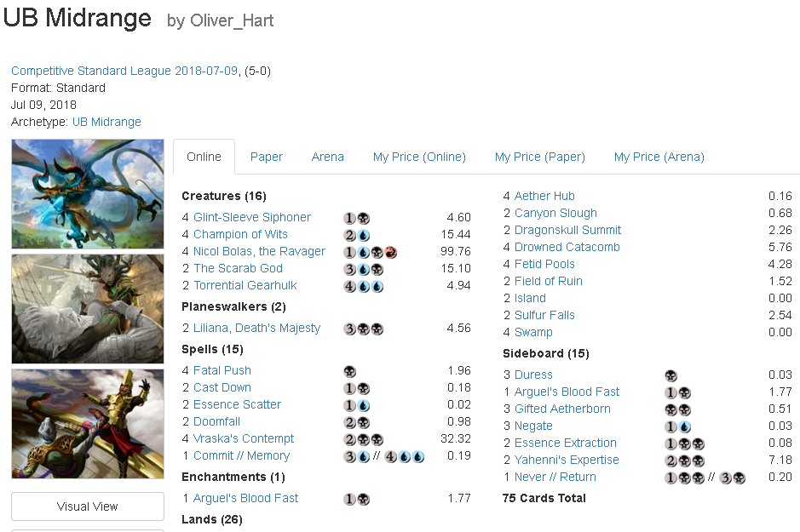Image resolution: width=800 pixels, height=532 pixels.
Task: Click the generic 3 mana symbol for Liliana
Action: pyautogui.click(x=350, y=329)
